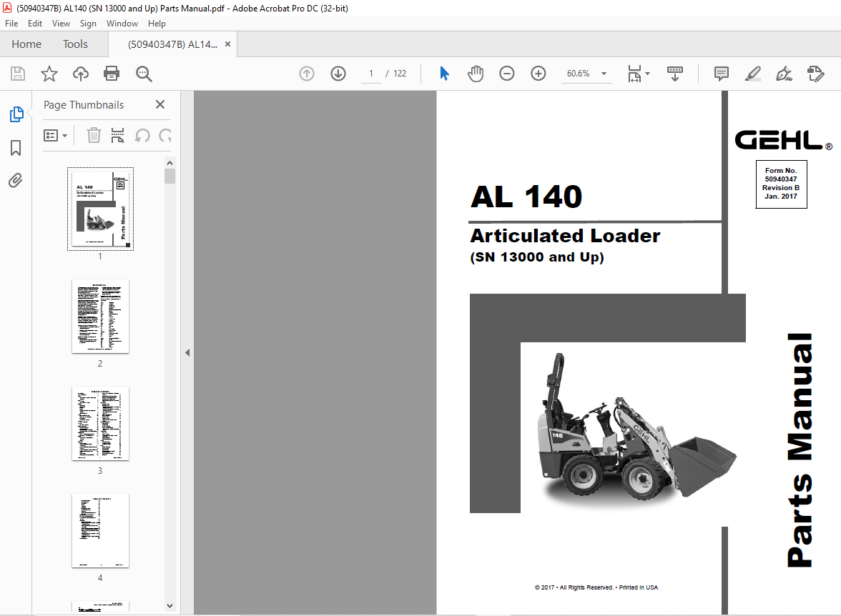The height and width of the screenshot is (616, 841).
Task: Switch to the Home tab
Action: (x=26, y=44)
